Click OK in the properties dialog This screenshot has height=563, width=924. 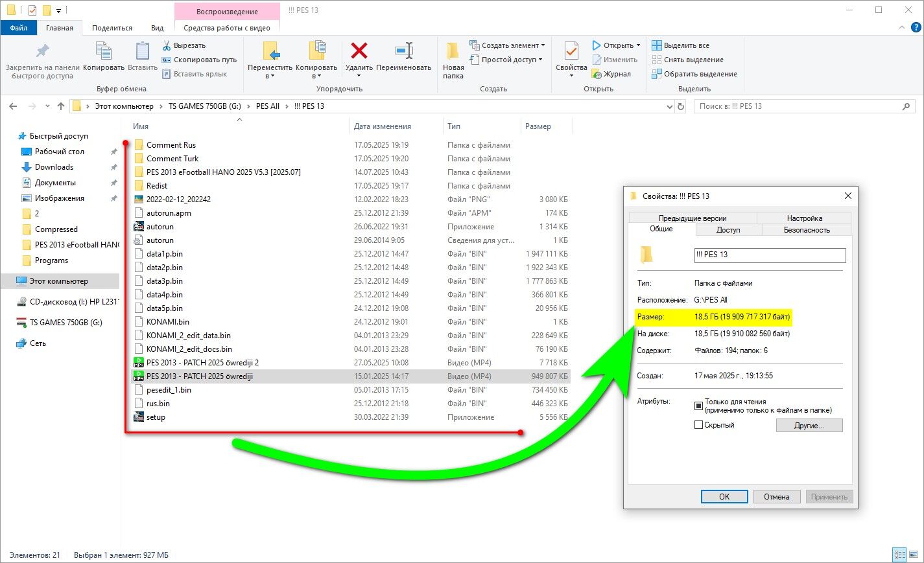pyautogui.click(x=724, y=497)
